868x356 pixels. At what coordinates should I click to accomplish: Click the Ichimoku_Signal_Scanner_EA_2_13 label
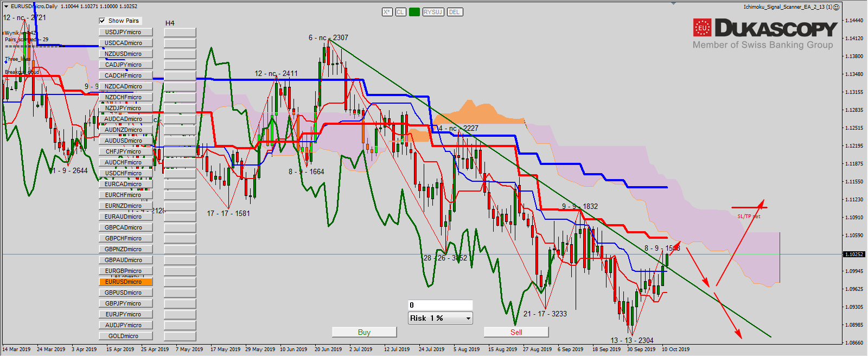[787, 7]
